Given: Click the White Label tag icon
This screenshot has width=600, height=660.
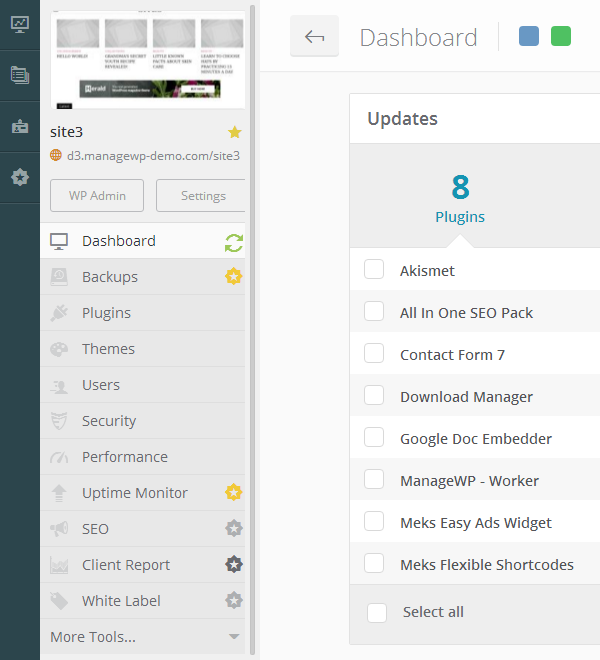Looking at the screenshot, I should [x=59, y=601].
